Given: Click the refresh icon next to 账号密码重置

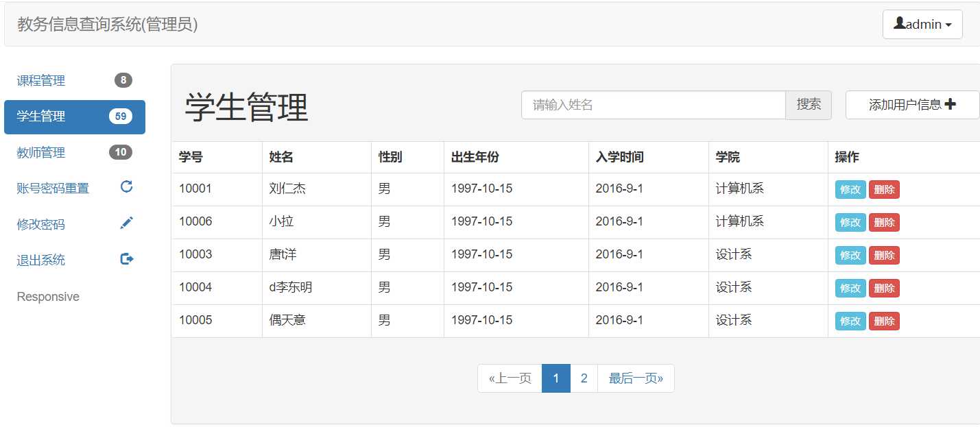Looking at the screenshot, I should 126,187.
